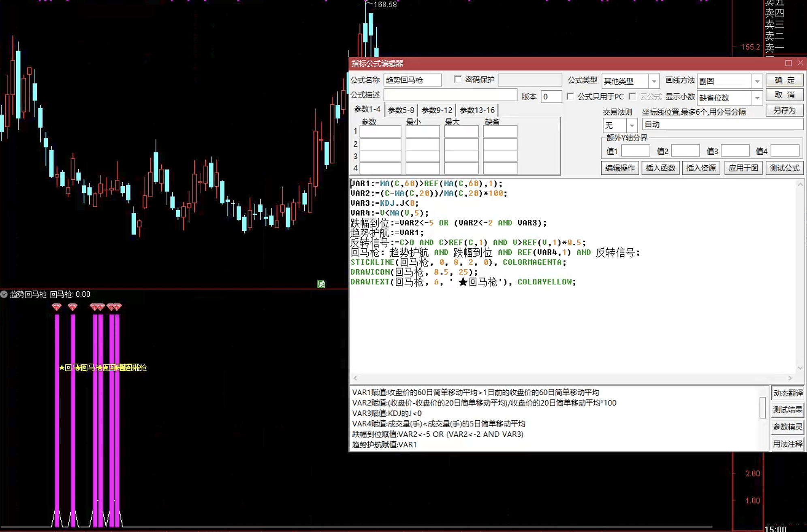Click the 168.58 high price label
807x532 pixels.
point(385,5)
